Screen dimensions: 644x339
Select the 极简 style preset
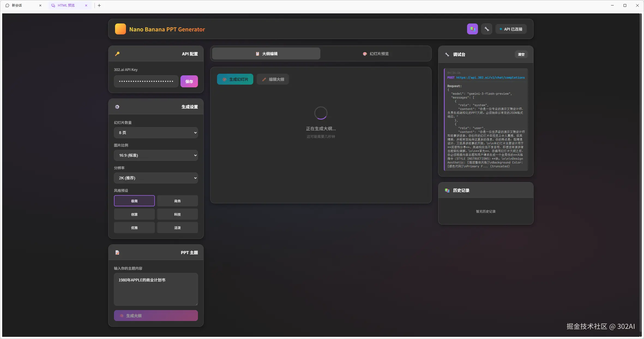click(134, 201)
